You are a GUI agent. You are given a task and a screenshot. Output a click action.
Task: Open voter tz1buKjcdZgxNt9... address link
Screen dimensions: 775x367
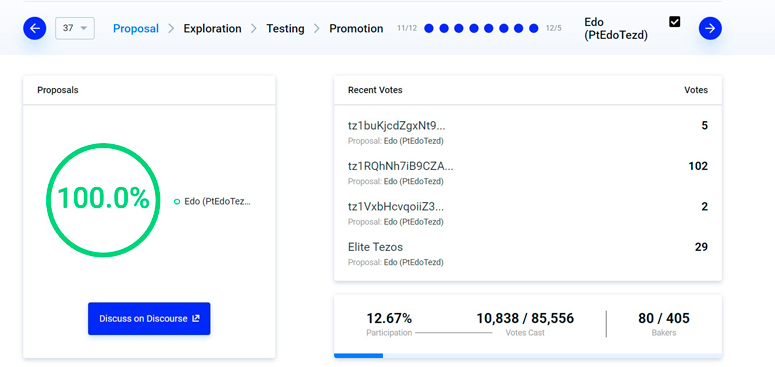(396, 126)
